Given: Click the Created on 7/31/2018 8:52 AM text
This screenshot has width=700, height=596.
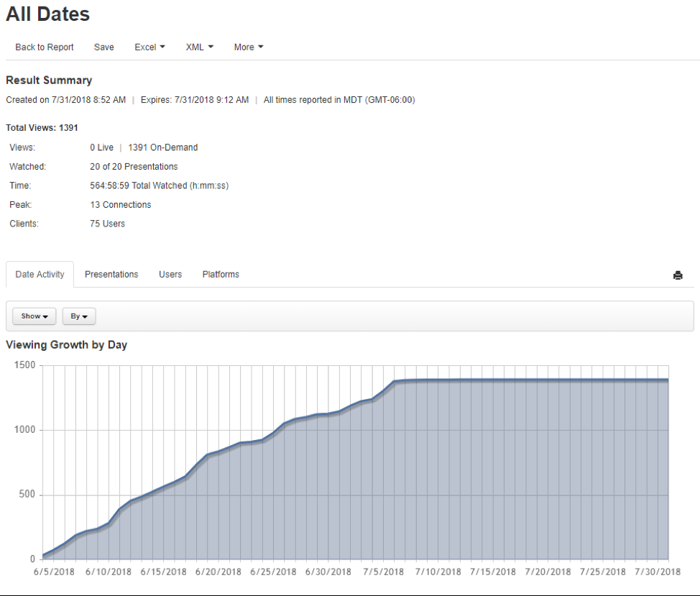Looking at the screenshot, I should point(65,100).
